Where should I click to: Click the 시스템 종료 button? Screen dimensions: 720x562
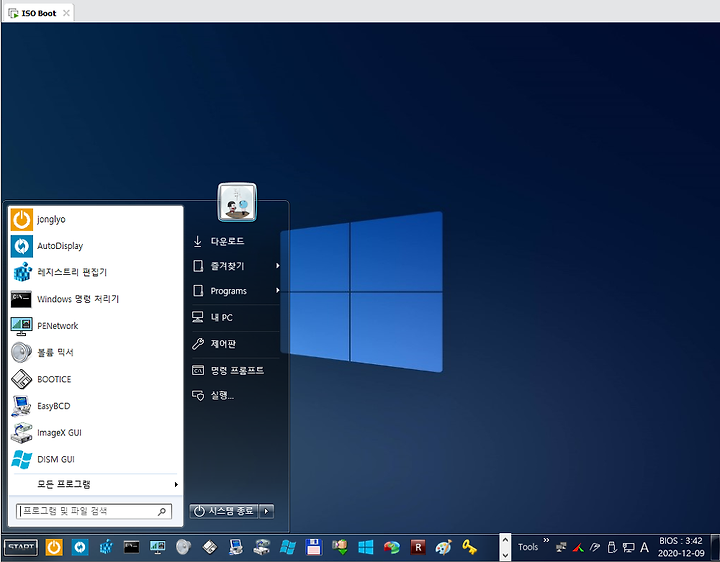pyautogui.click(x=224, y=511)
